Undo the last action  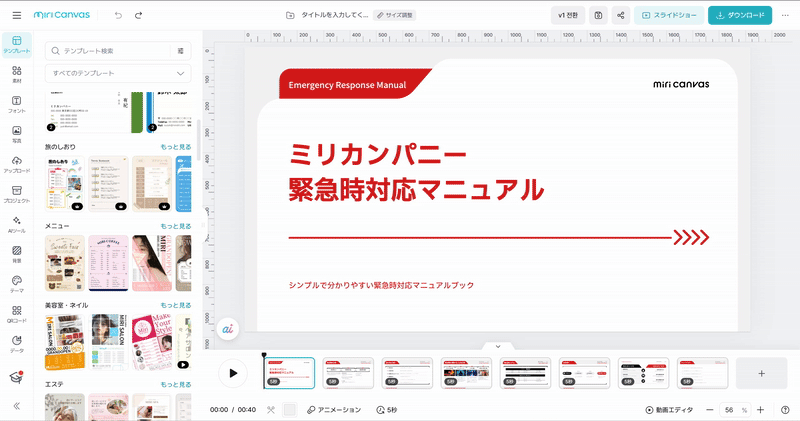118,15
